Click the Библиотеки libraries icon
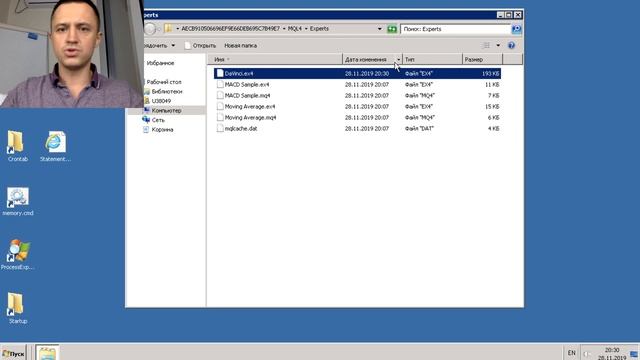The height and width of the screenshot is (360, 640). (x=147, y=91)
